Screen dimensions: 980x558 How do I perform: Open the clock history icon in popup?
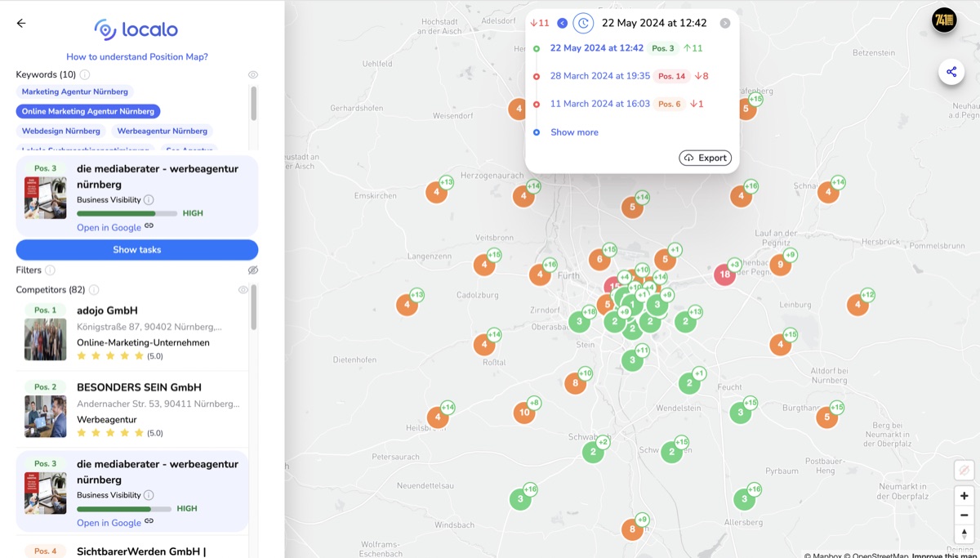tap(583, 23)
